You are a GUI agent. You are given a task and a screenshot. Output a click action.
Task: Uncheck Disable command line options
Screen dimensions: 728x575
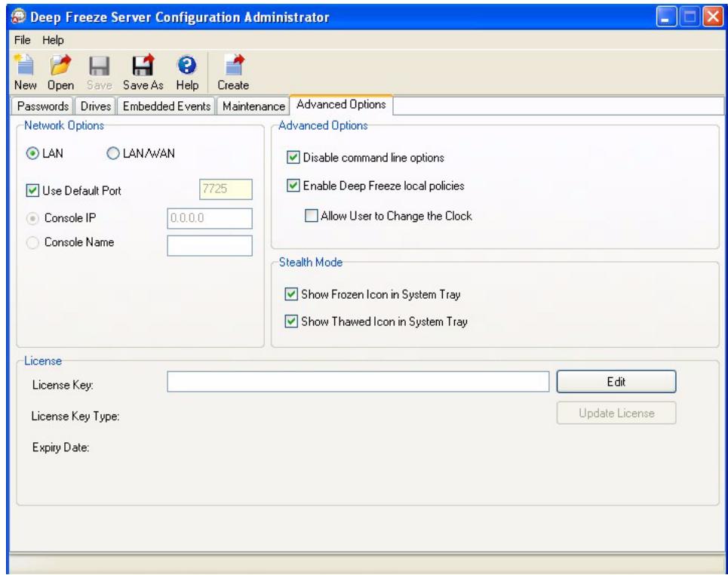tap(293, 158)
